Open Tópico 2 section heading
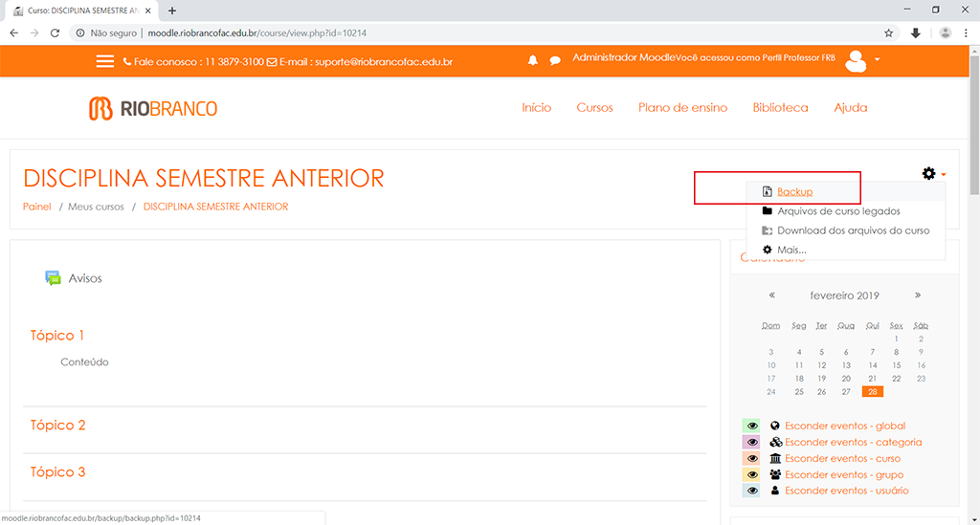The height and width of the screenshot is (525, 980). point(57,426)
